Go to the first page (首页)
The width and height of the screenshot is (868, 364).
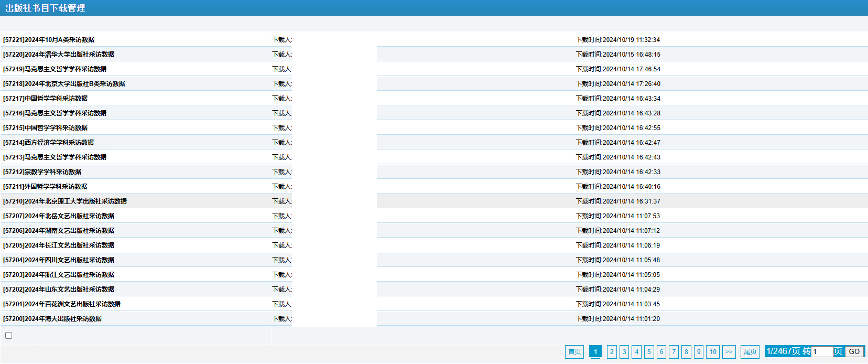click(x=574, y=352)
